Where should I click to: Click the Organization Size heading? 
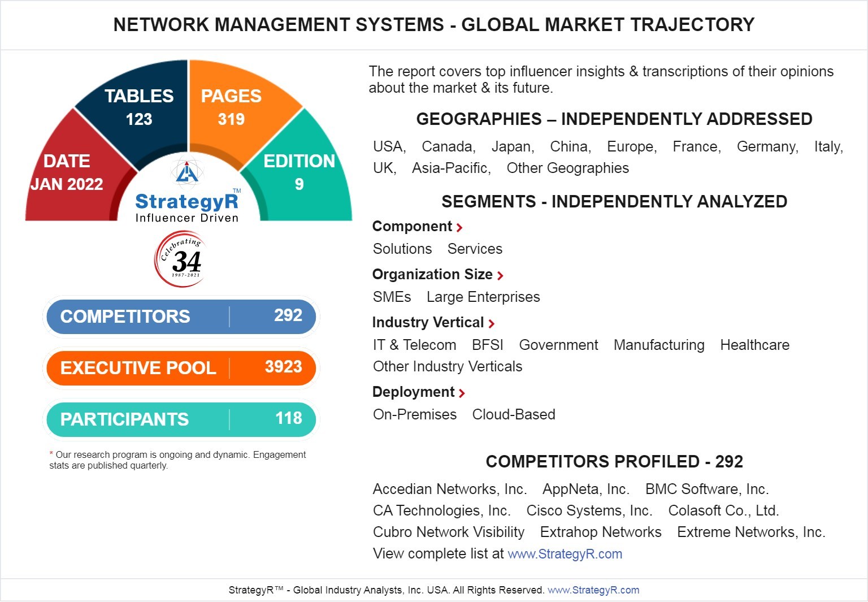(x=432, y=275)
